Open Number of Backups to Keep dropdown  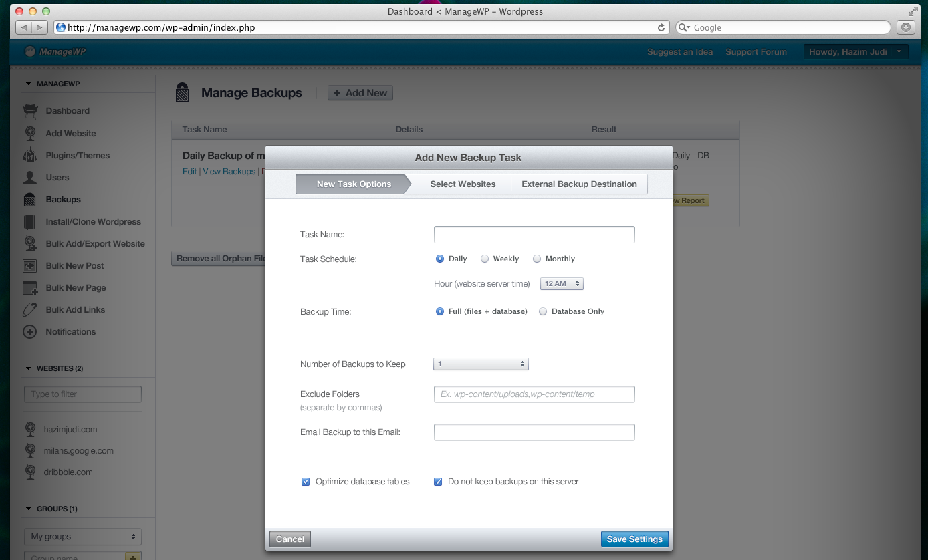(481, 364)
